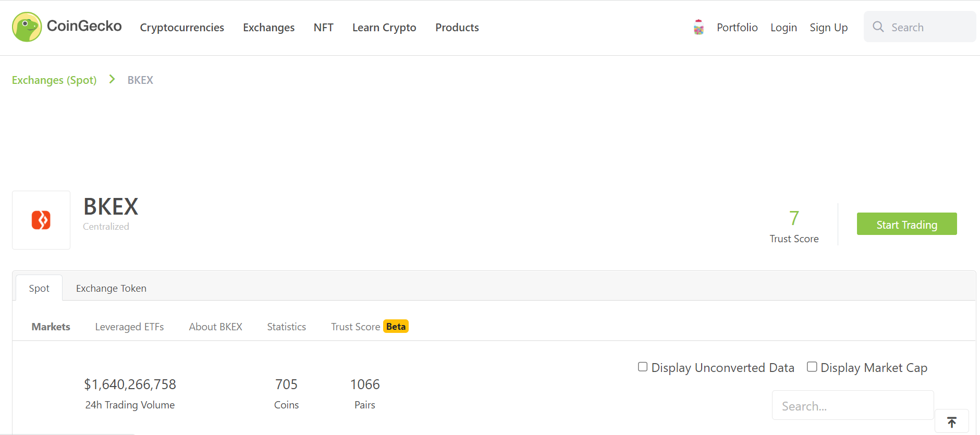Image resolution: width=980 pixels, height=435 pixels.
Task: Switch to the Exchange Token tab
Action: click(111, 288)
